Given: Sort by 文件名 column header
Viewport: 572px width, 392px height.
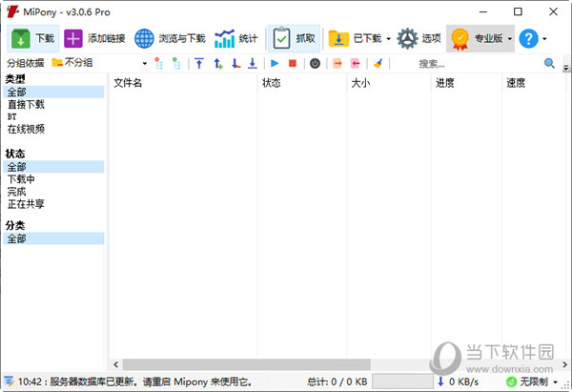Looking at the screenshot, I should (x=183, y=83).
